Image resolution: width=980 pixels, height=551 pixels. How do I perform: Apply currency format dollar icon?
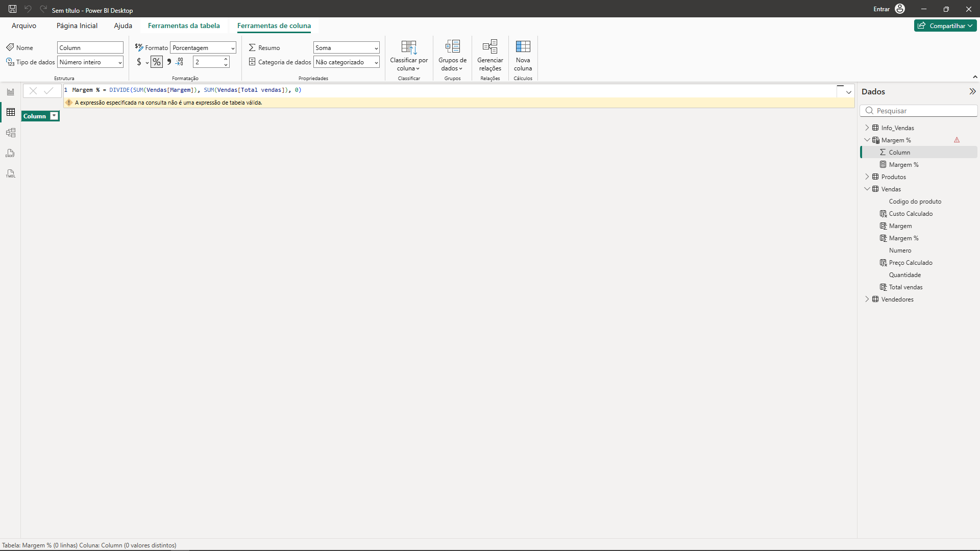pos(139,62)
